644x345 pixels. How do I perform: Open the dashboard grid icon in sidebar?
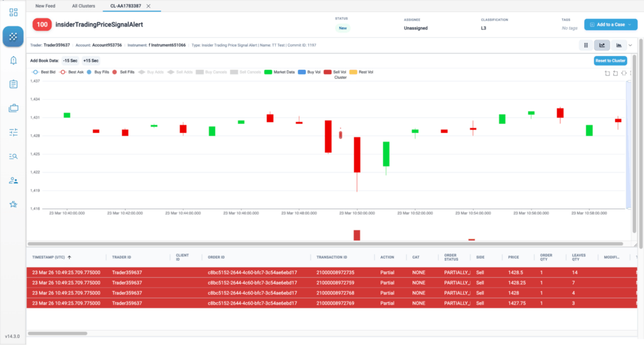point(13,13)
